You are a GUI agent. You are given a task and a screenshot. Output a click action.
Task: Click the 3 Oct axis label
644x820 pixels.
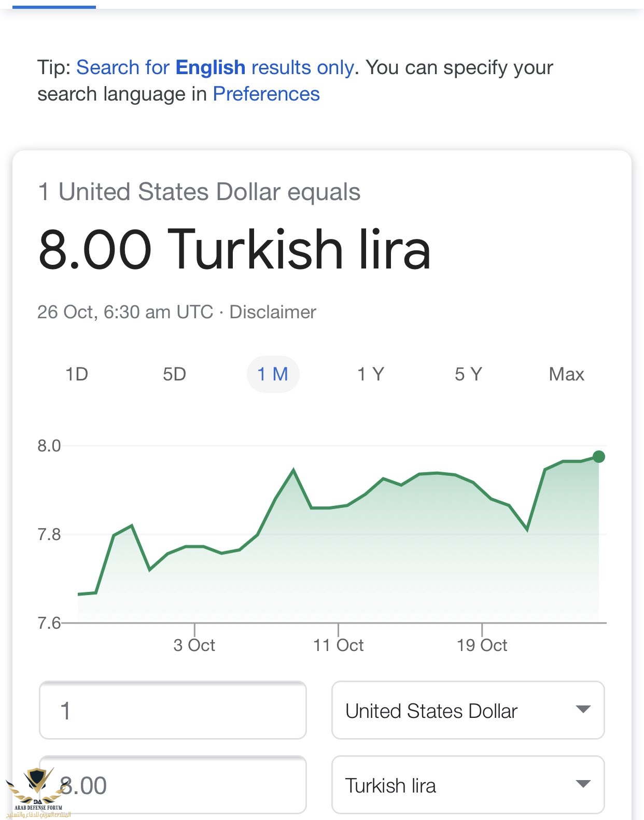click(194, 645)
